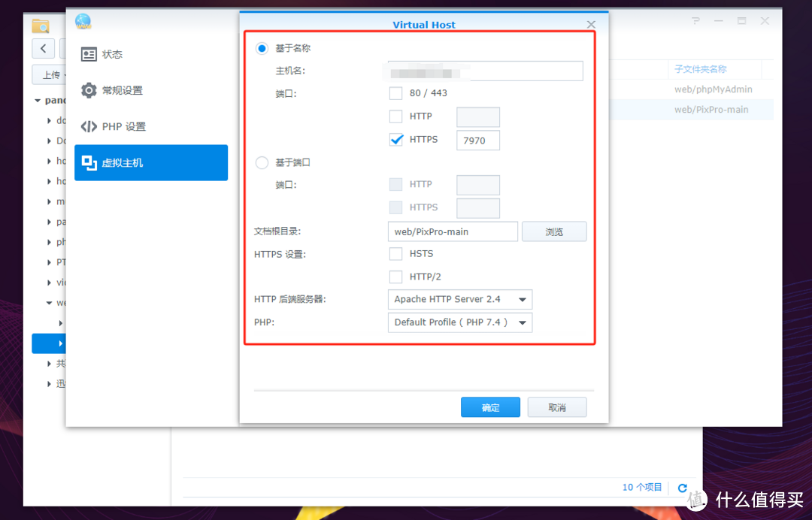Click the port-based HTTPS checkbox

(x=395, y=207)
